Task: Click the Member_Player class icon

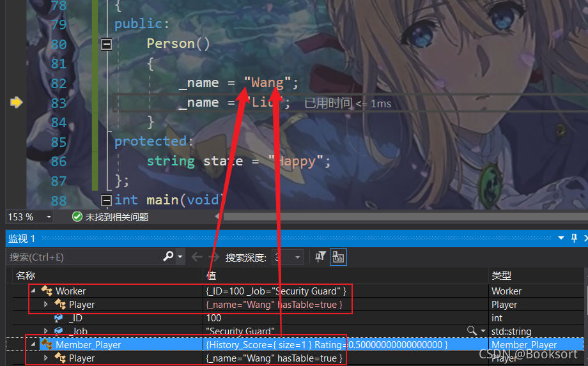Action: point(47,344)
